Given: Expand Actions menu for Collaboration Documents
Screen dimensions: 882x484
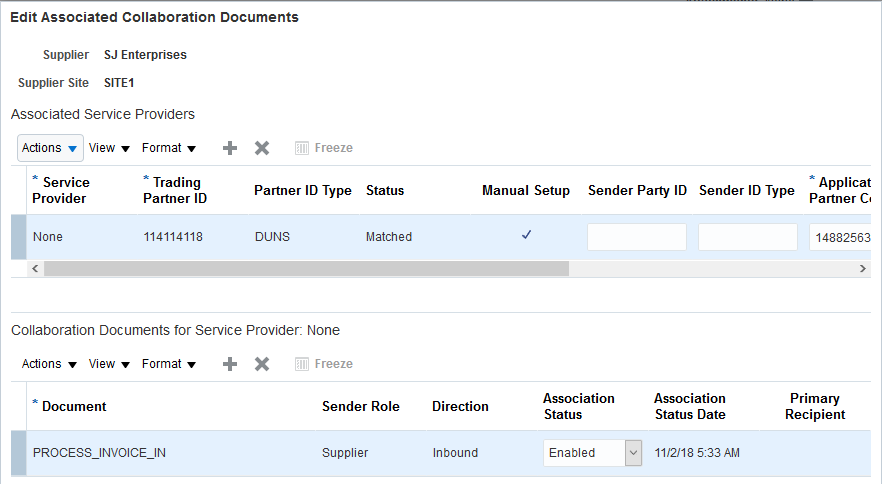Looking at the screenshot, I should (x=50, y=364).
